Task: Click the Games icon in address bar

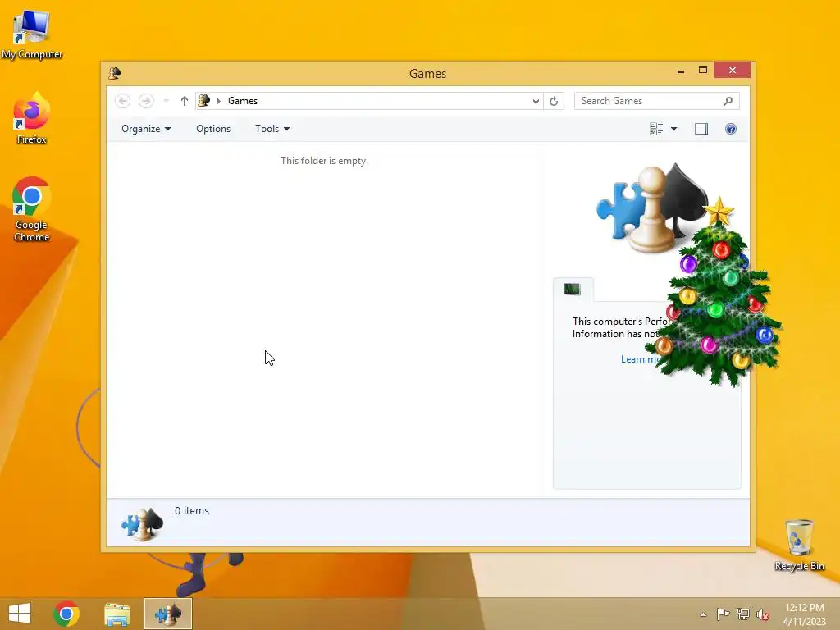Action: pyautogui.click(x=204, y=100)
